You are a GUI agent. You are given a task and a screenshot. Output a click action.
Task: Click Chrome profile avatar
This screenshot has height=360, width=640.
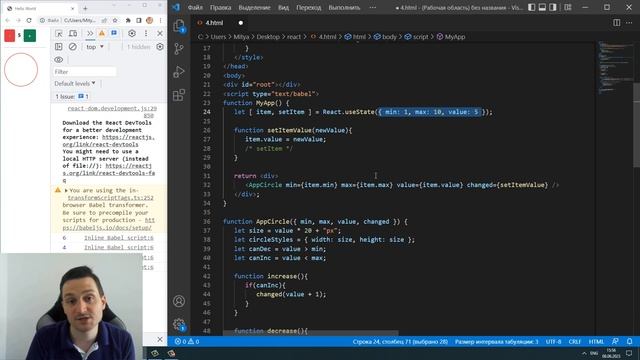click(150, 20)
